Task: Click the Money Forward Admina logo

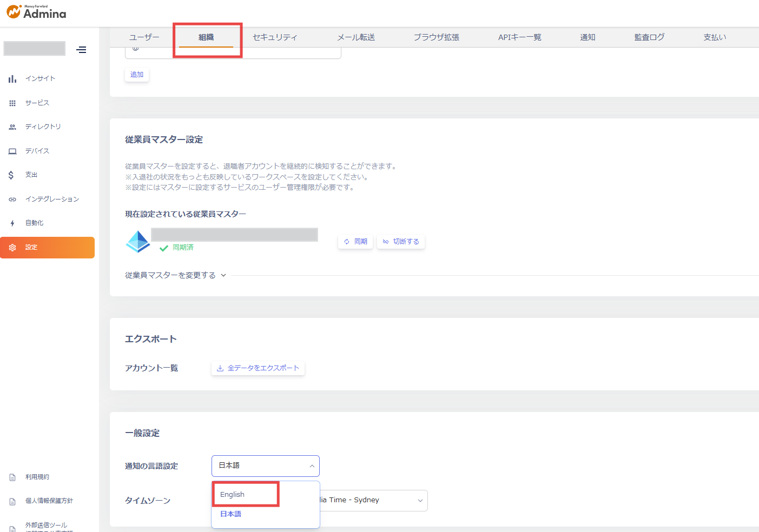Action: (x=36, y=12)
